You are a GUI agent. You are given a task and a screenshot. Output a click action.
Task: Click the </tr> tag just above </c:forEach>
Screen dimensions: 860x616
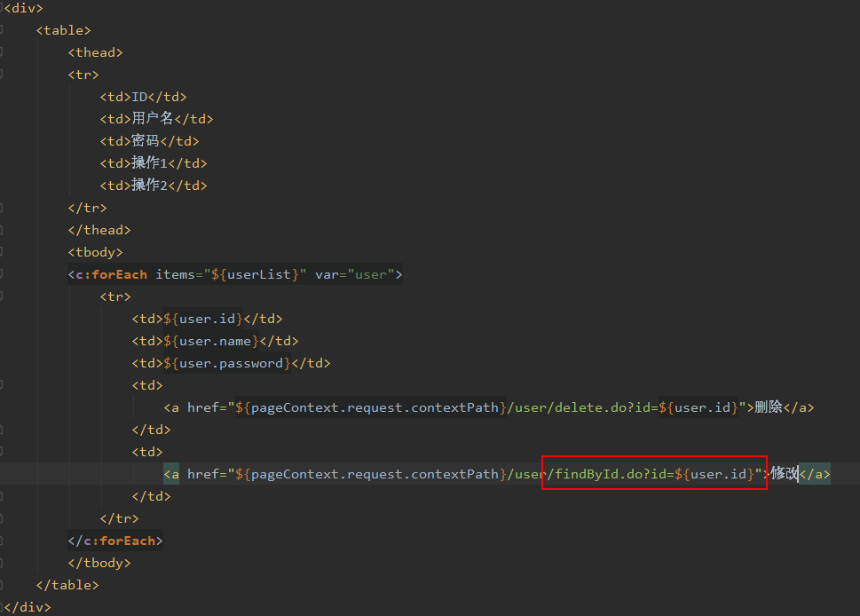click(x=119, y=518)
